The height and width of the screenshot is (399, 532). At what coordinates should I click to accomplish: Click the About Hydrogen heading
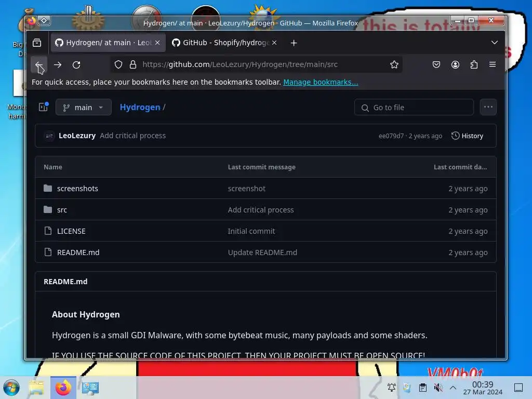[x=86, y=314]
